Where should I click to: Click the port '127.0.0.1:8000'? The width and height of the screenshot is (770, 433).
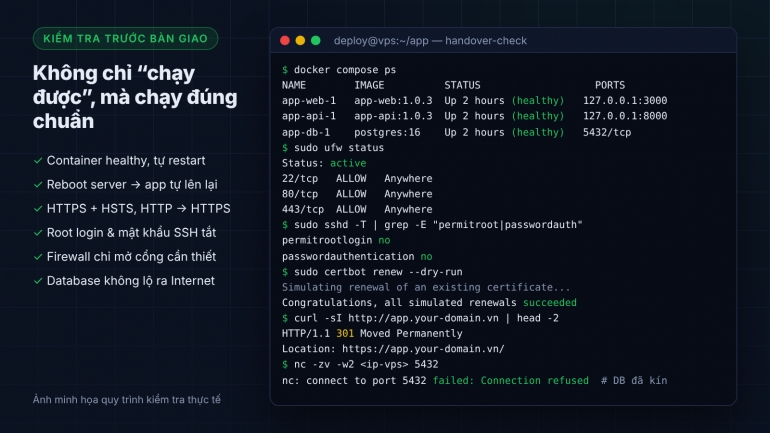[x=625, y=116]
